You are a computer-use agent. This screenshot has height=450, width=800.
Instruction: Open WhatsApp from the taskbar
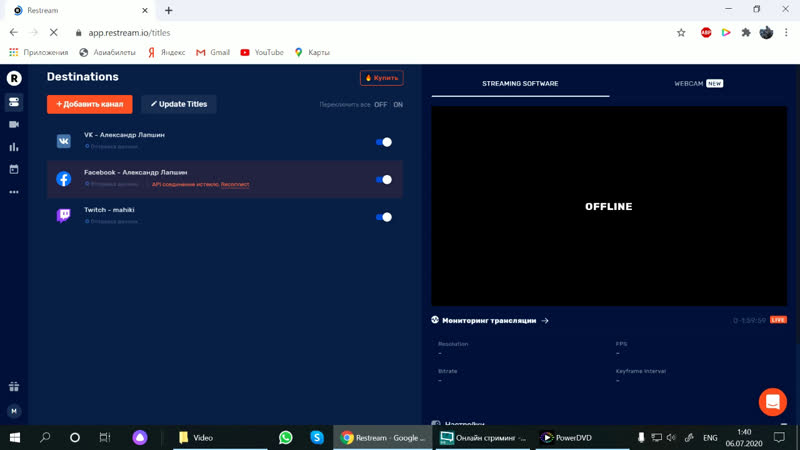tap(286, 438)
